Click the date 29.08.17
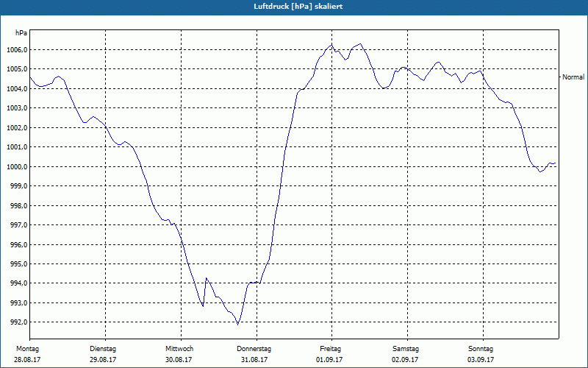 [103, 360]
